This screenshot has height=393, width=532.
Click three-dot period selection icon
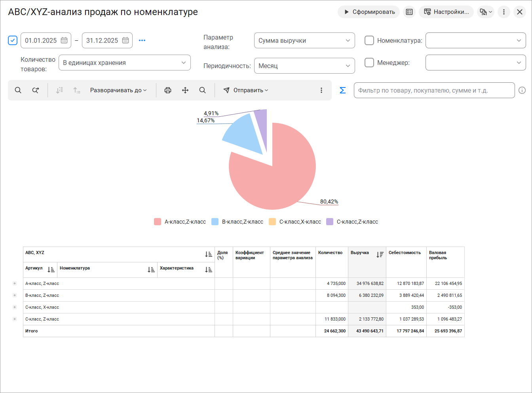click(142, 40)
